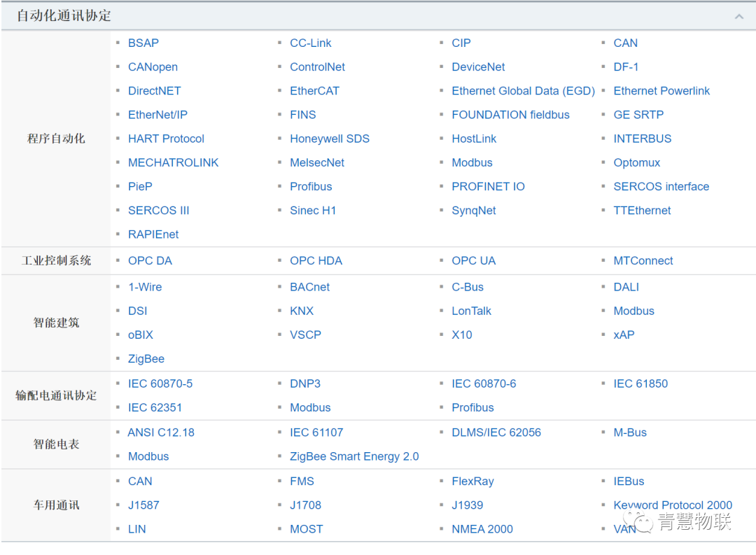Click the MelsecNet link
Image resolution: width=756 pixels, height=555 pixels.
click(317, 162)
